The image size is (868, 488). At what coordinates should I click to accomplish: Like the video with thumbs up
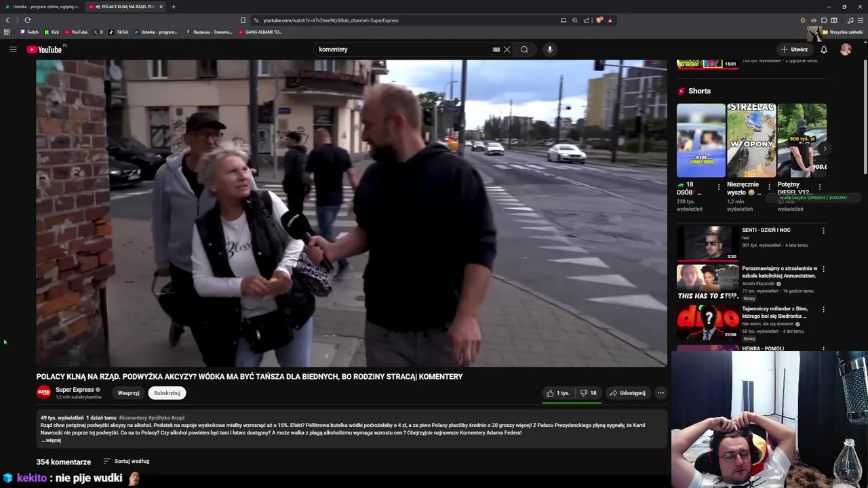pyautogui.click(x=559, y=393)
